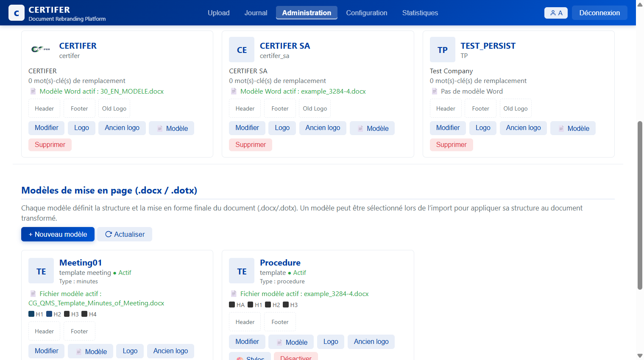
Task: Click the Actualiser refresh button
Action: click(x=125, y=234)
